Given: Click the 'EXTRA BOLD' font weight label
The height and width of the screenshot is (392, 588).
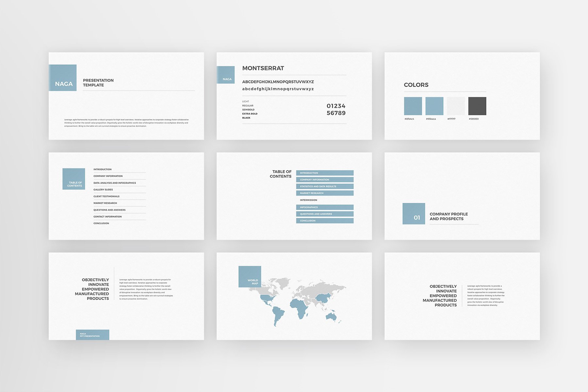Looking at the screenshot, I should pyautogui.click(x=250, y=114).
